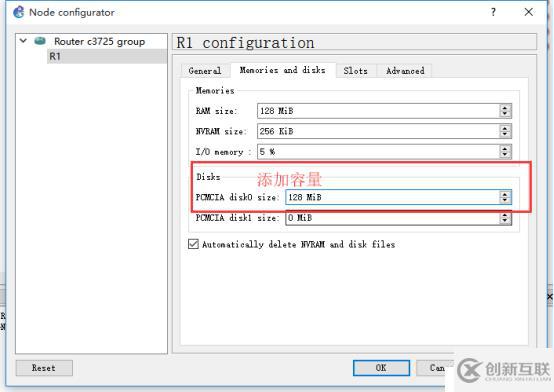Open the Advanced tab
Screen dimensions: 554x392
pos(405,71)
